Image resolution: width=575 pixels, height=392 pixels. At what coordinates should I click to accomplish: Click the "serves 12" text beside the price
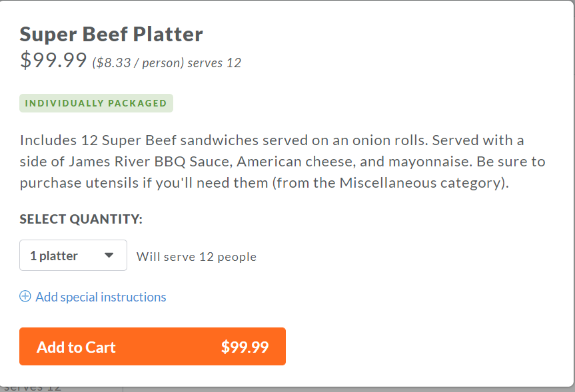click(215, 63)
